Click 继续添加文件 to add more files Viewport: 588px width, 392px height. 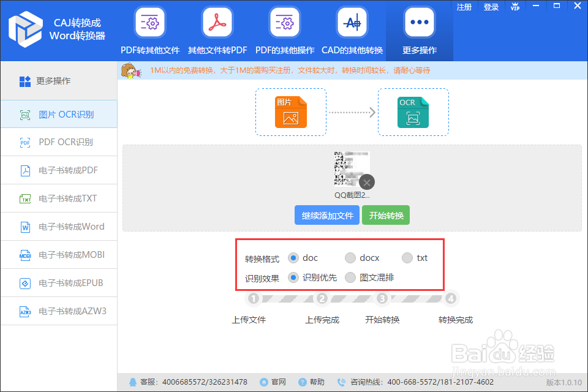[x=326, y=215]
